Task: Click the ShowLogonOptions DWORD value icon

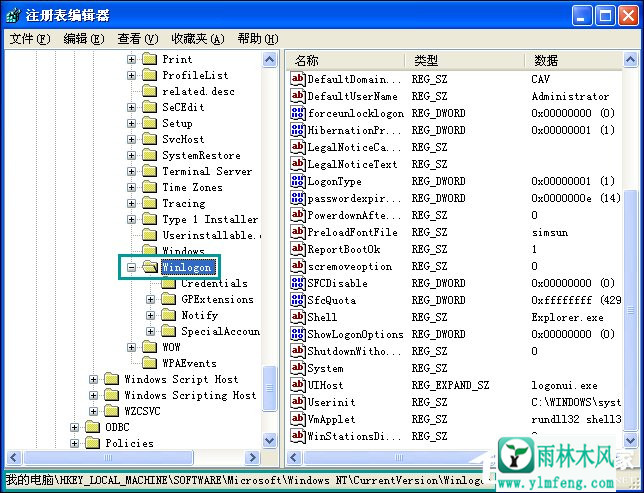Action: click(x=298, y=334)
